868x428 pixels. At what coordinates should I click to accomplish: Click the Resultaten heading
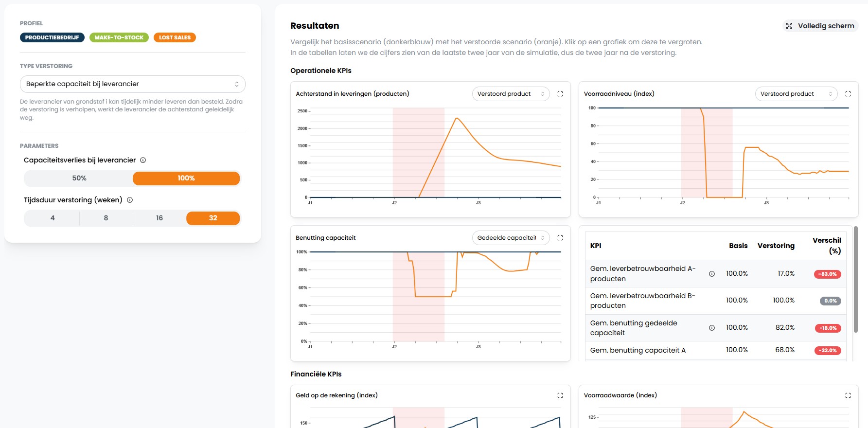(315, 26)
